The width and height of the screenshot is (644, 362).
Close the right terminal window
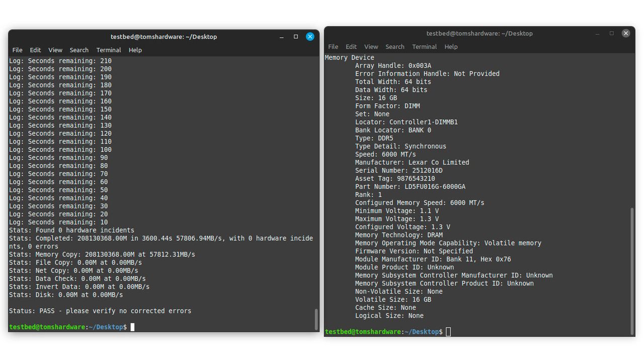(626, 33)
